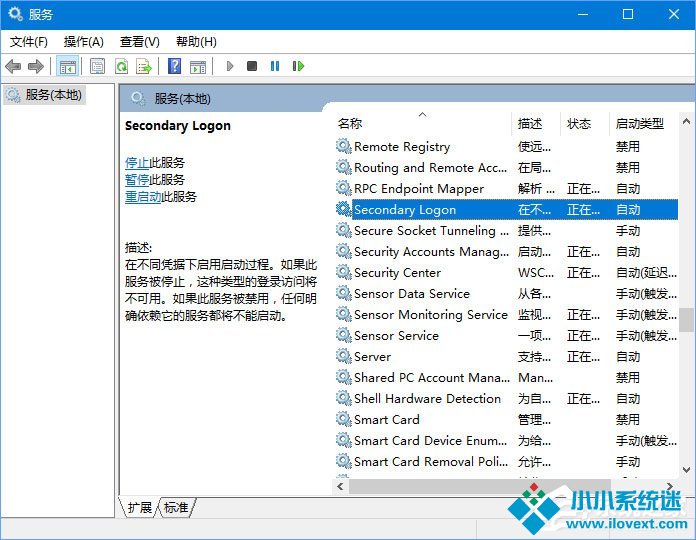Click gear icon beside Security Accounts Manager
Screen dimensions: 696x540
point(344,251)
